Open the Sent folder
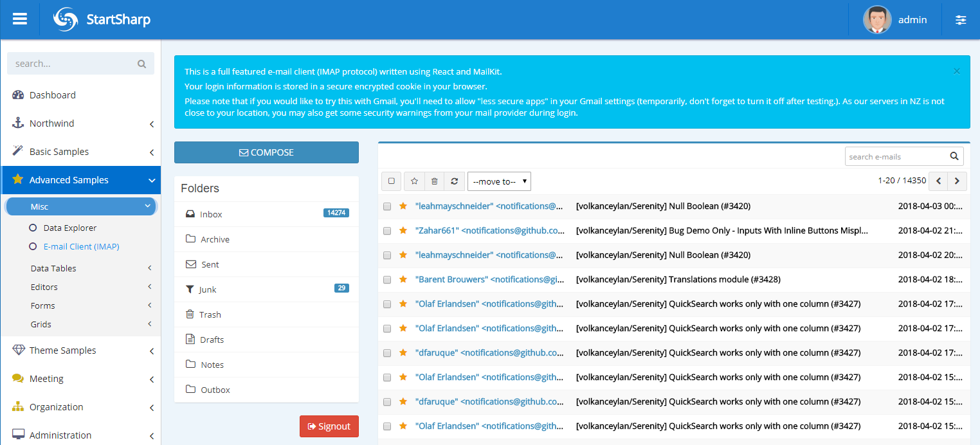The width and height of the screenshot is (980, 445). 211,264
